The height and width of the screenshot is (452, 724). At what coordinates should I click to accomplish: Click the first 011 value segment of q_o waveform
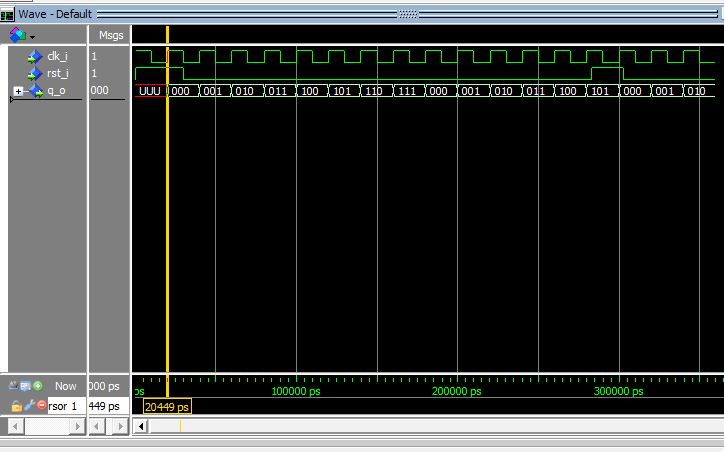pos(278,91)
